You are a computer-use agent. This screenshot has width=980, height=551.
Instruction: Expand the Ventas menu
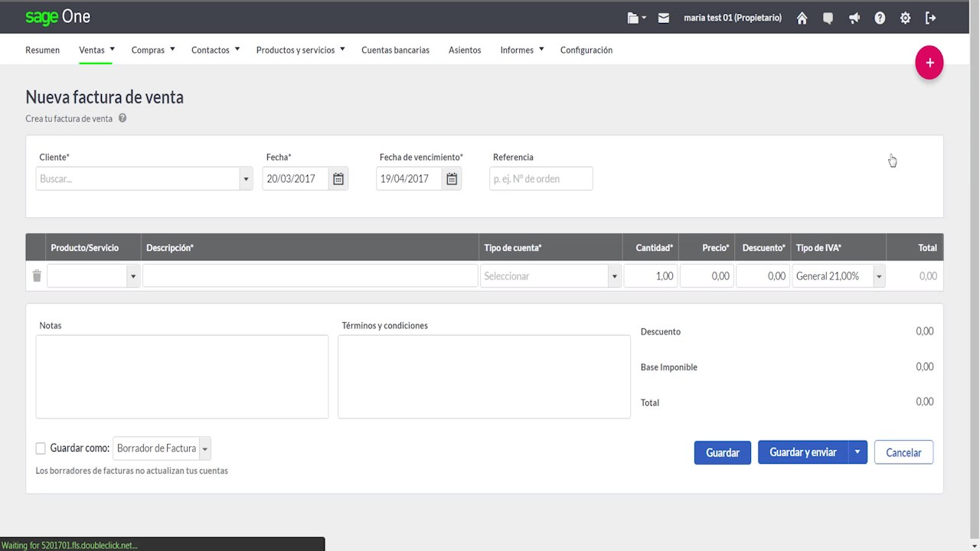click(x=96, y=50)
